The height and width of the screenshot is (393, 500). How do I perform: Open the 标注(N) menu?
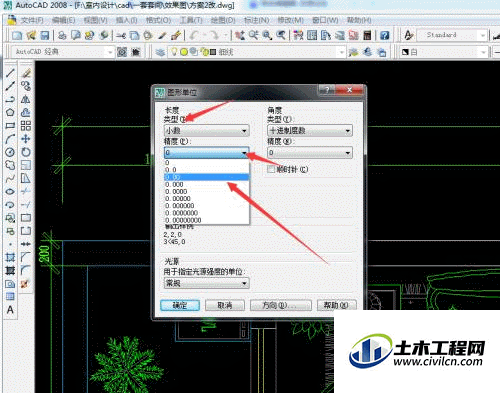click(x=257, y=20)
